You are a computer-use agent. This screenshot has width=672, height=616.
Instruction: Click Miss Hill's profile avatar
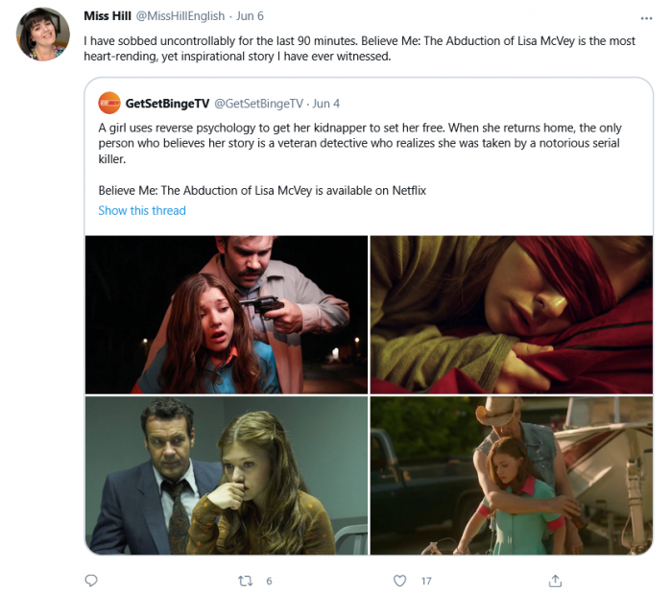tap(43, 35)
